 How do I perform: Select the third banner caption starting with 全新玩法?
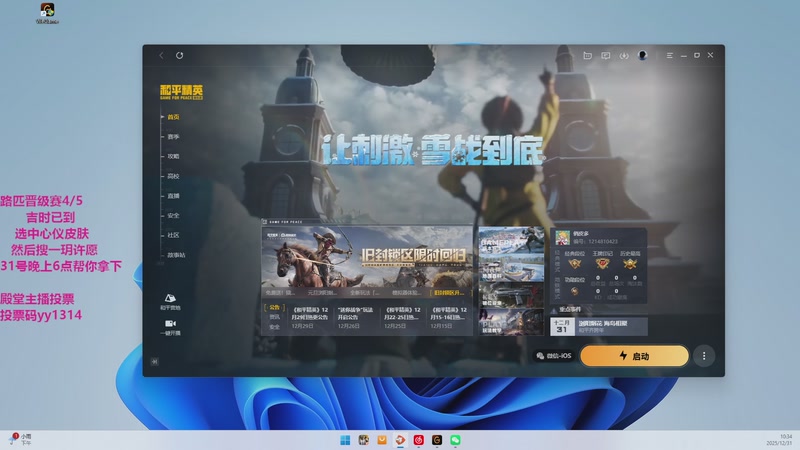[x=364, y=293]
